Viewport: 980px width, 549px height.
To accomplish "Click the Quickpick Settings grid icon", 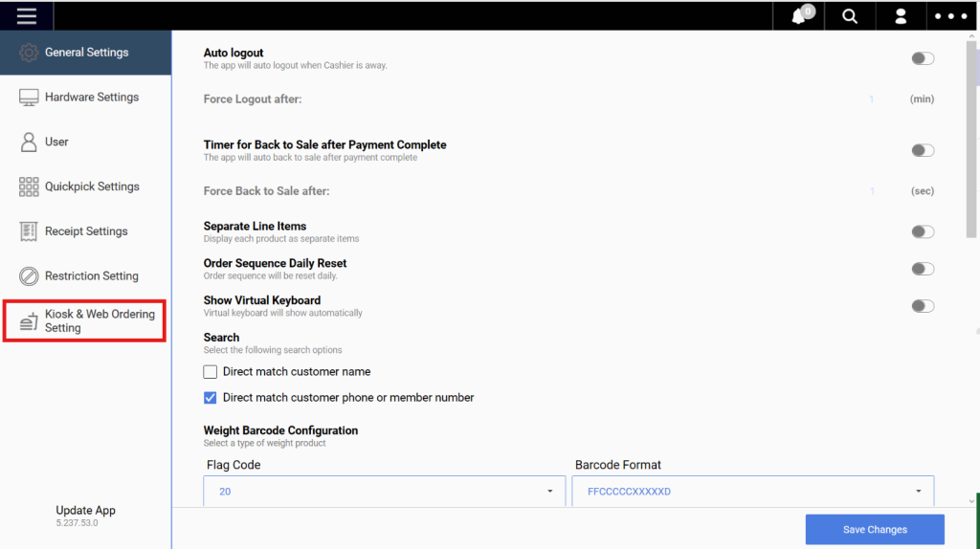I will click(x=28, y=187).
